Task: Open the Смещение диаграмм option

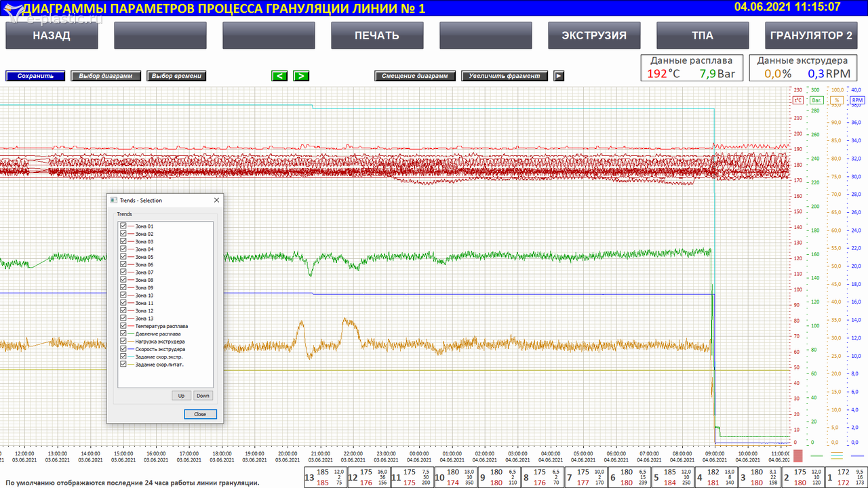Action: click(x=414, y=76)
